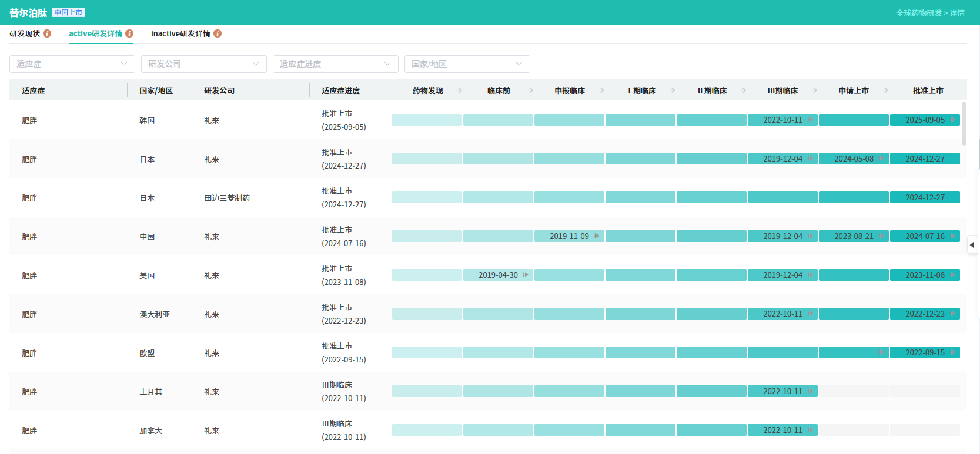Click arrow icon beside 2019-04-30 date bar

coord(526,275)
